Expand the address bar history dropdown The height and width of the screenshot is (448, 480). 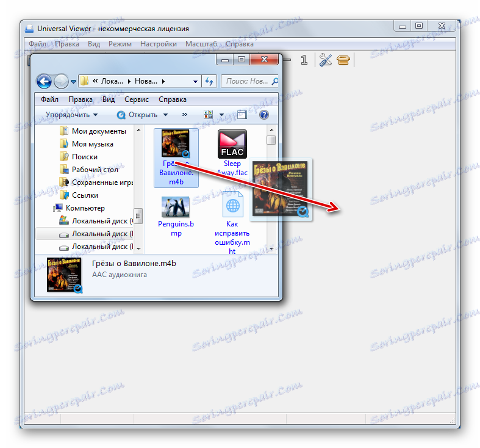click(195, 82)
